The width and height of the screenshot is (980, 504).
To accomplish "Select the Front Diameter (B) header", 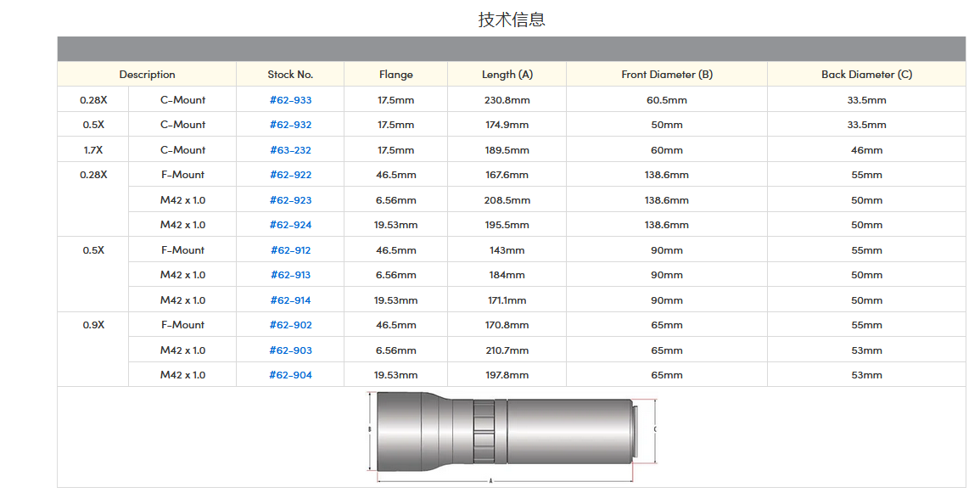I will (667, 75).
